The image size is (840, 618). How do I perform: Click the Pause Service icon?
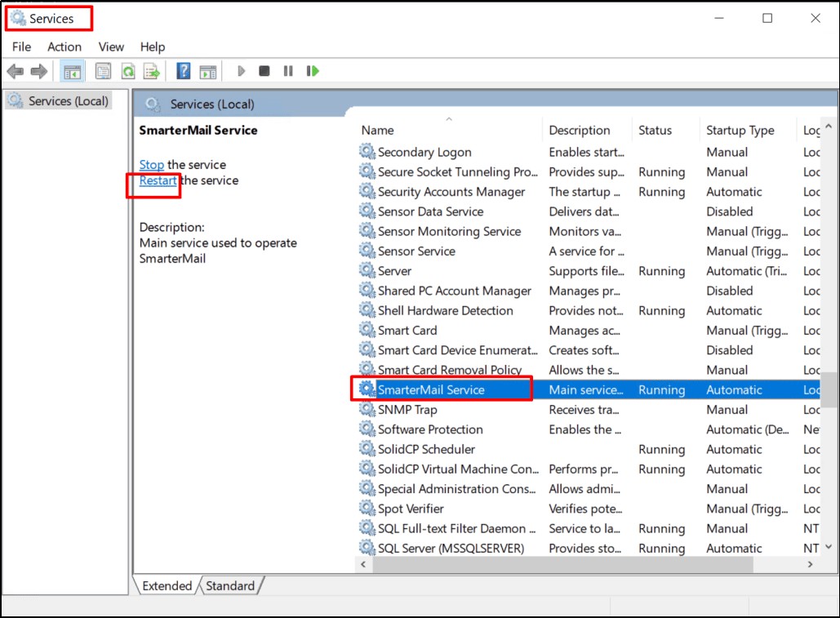[288, 71]
